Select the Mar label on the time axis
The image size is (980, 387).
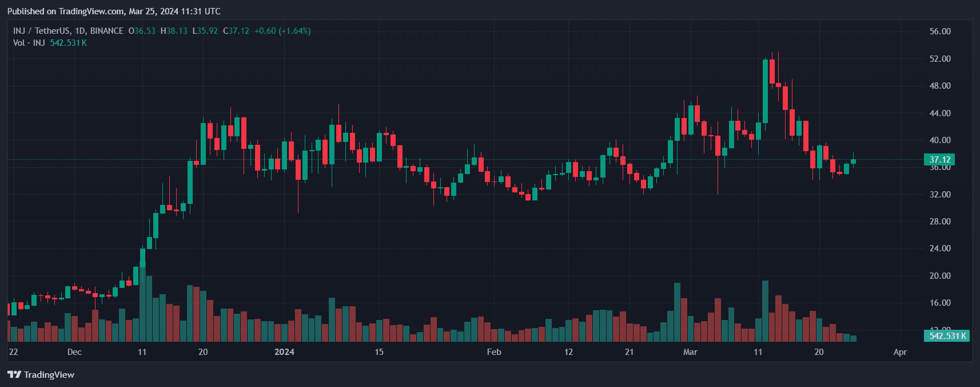[x=690, y=352]
